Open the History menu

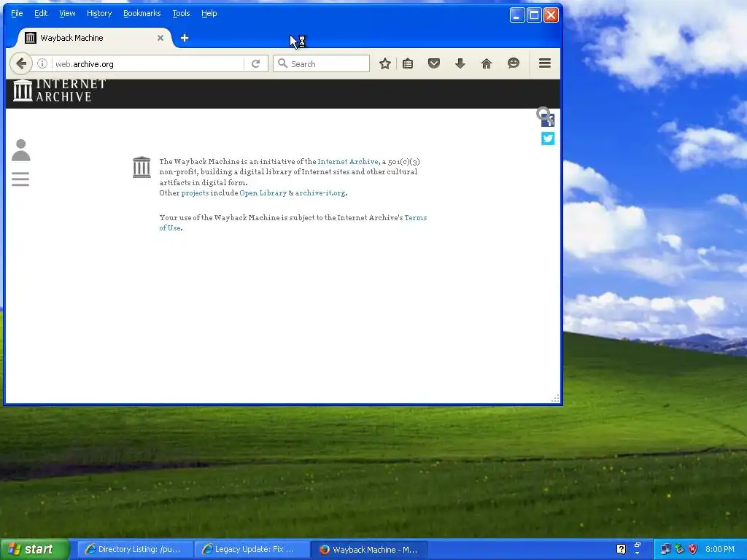[99, 13]
